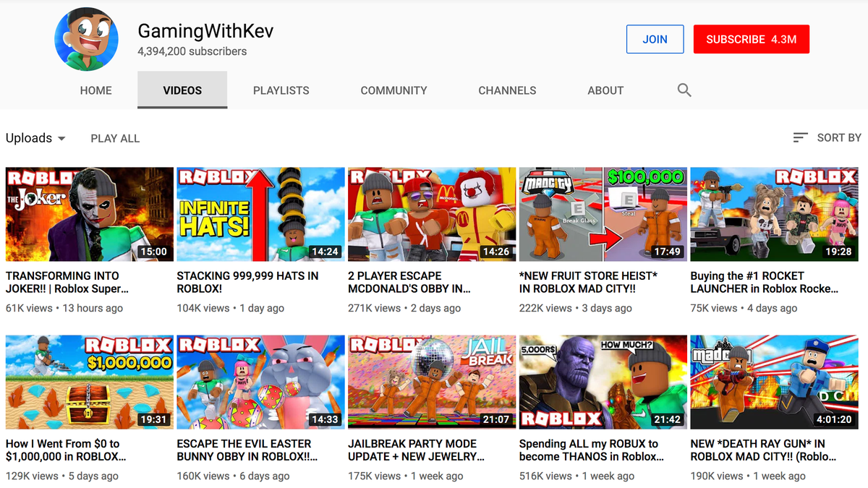868x488 pixels.
Task: Click '61K views • 13 hours ago'
Action: pyautogui.click(x=64, y=308)
